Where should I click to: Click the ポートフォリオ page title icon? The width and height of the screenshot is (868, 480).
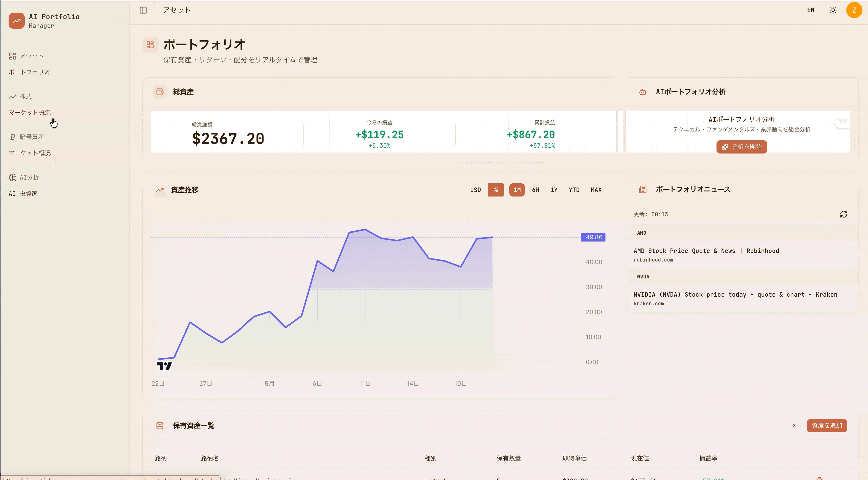click(150, 45)
